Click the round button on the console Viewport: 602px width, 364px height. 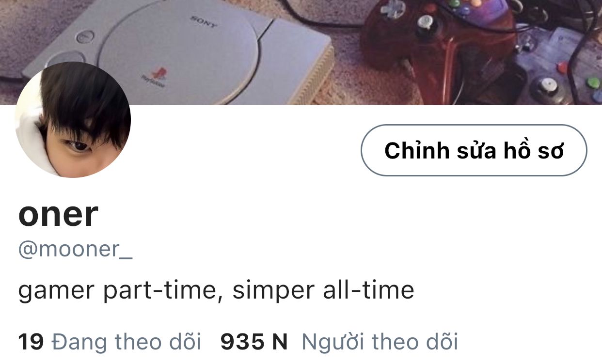point(85,37)
